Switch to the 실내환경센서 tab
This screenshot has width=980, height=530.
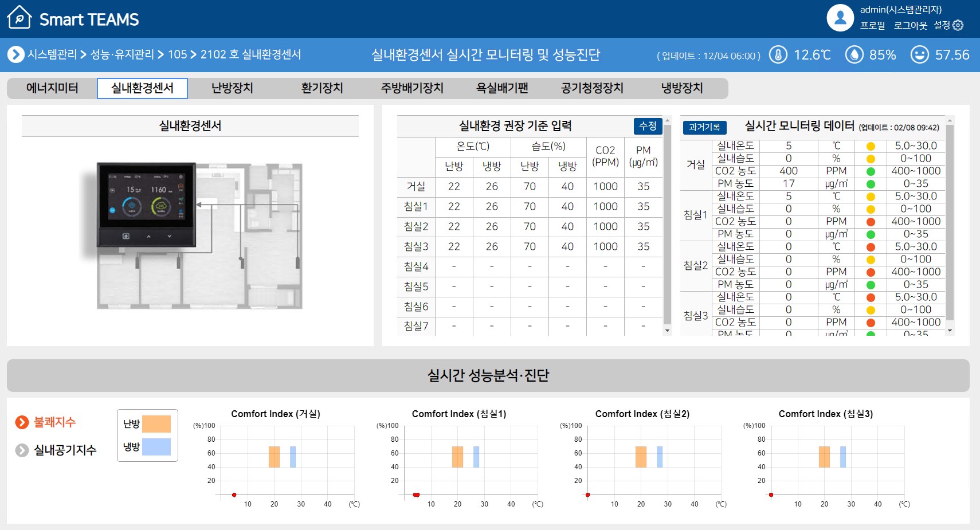(x=142, y=88)
